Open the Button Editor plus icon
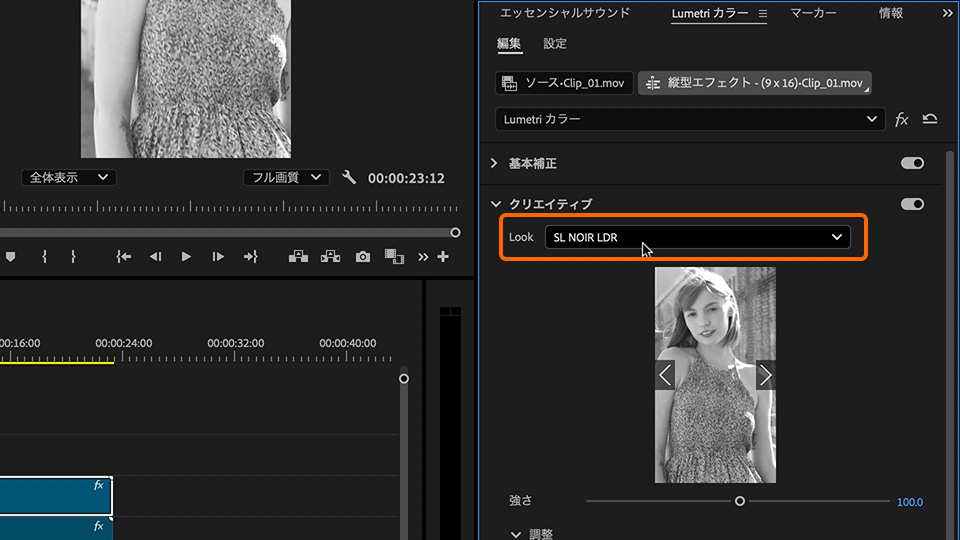 [443, 257]
